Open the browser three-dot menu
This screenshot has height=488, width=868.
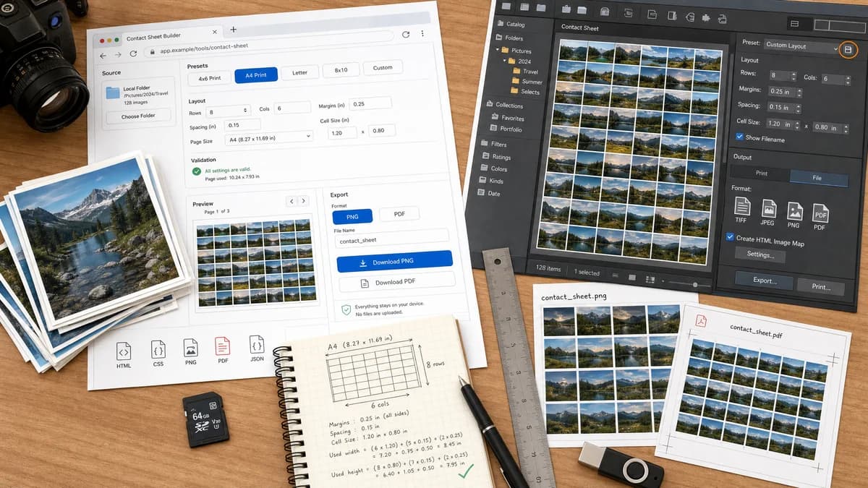[423, 33]
